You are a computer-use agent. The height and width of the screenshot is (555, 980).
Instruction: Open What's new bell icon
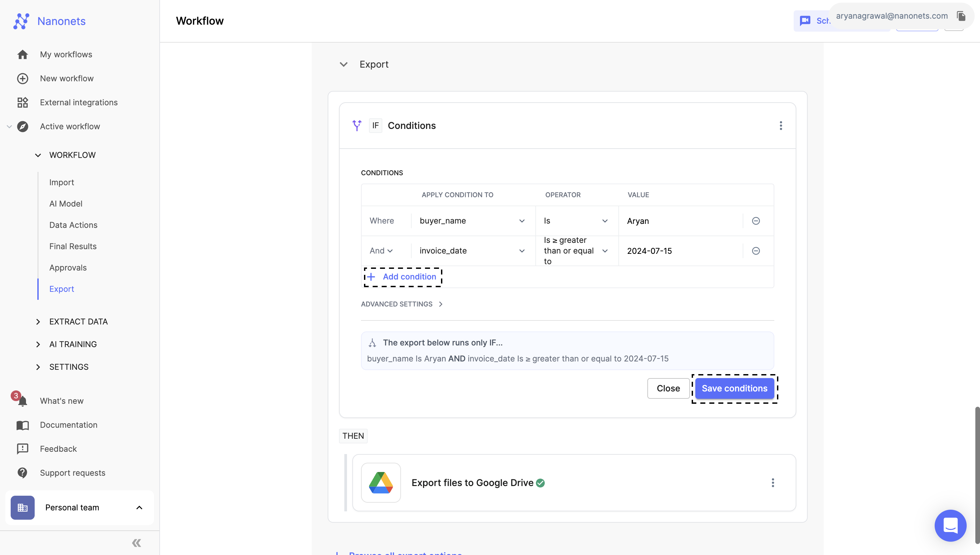coord(22,401)
